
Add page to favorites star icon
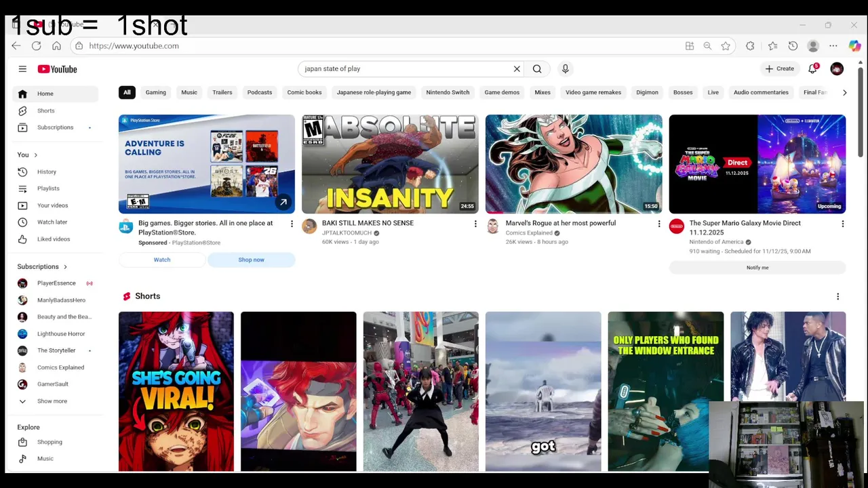(726, 46)
